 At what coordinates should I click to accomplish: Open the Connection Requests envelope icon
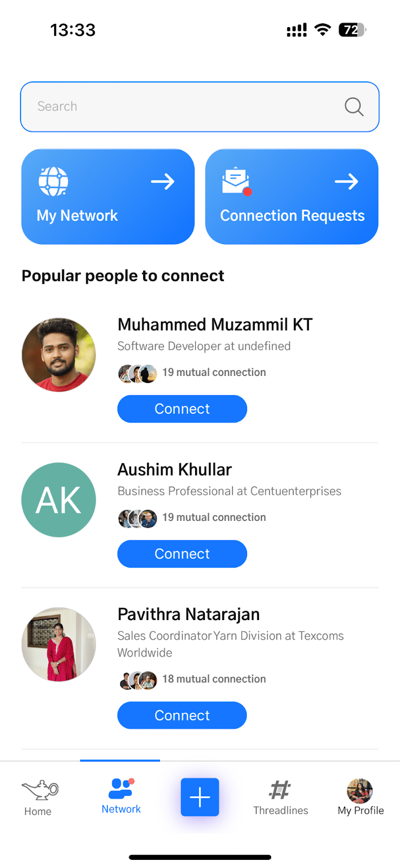tap(237, 181)
